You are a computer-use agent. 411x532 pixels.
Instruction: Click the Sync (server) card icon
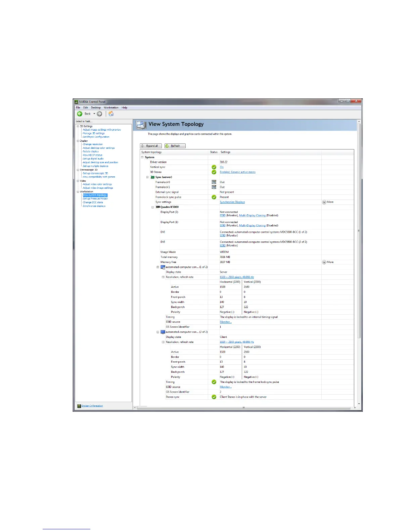pos(152,177)
